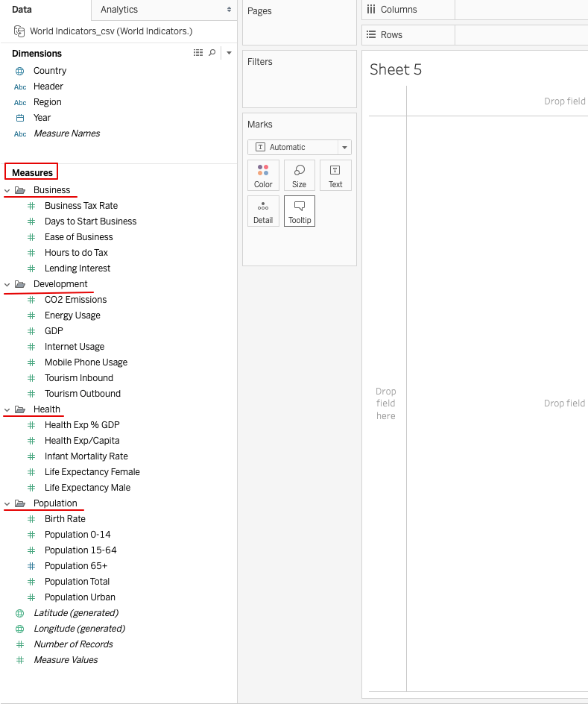588x704 pixels.
Task: Collapse the Business folder
Action: tap(7, 191)
